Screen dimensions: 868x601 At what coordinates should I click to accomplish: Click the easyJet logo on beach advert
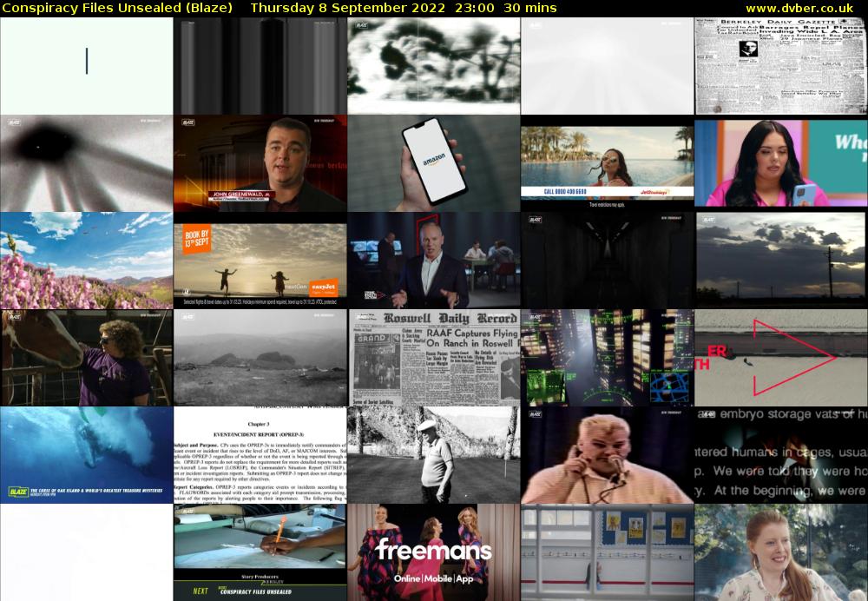pos(324,285)
